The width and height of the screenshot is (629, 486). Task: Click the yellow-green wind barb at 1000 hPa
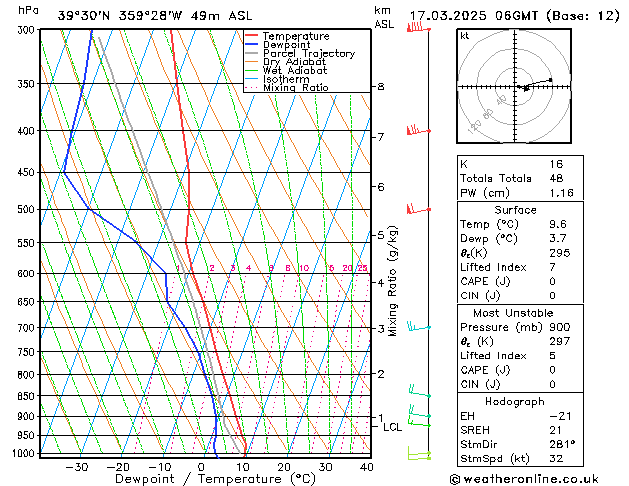(418, 455)
